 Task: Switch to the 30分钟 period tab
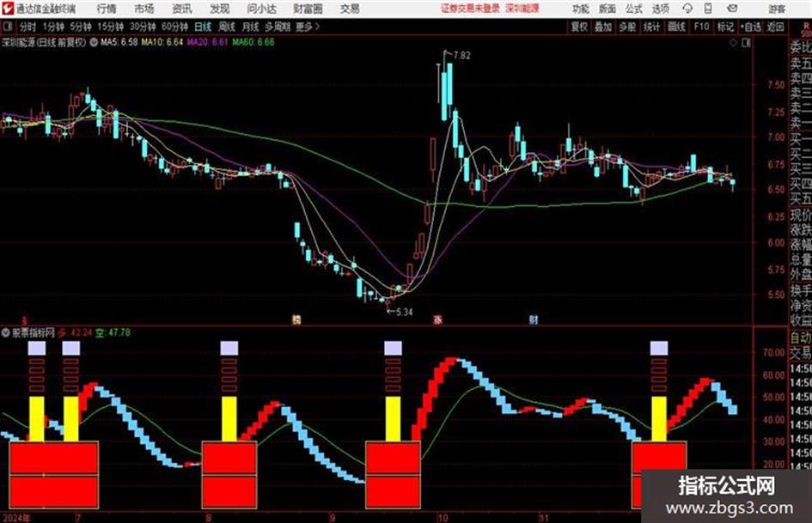pos(143,27)
